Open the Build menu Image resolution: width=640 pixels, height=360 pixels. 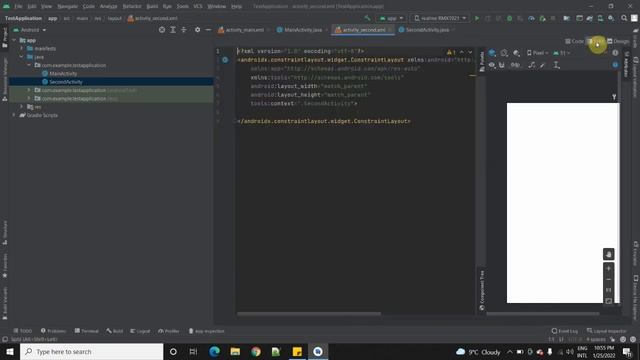(152, 7)
